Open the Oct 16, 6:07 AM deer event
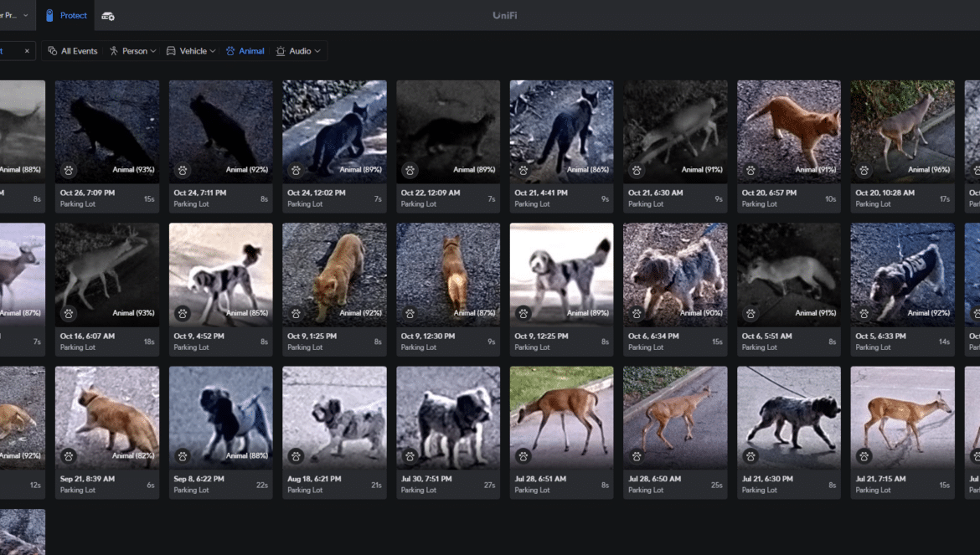 (x=107, y=275)
